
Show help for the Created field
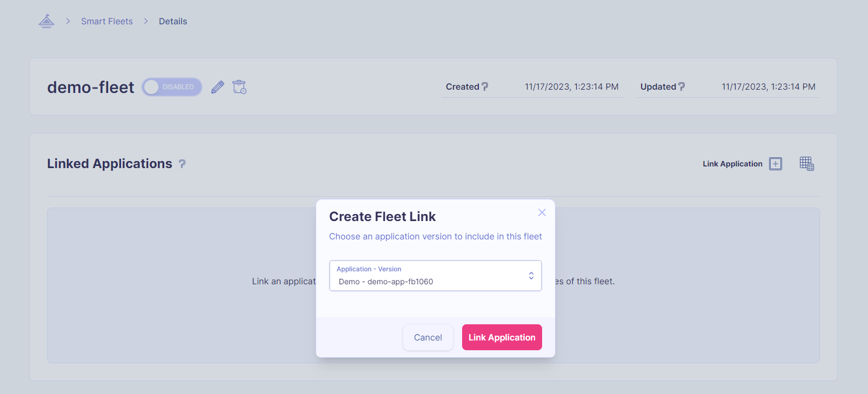(485, 86)
